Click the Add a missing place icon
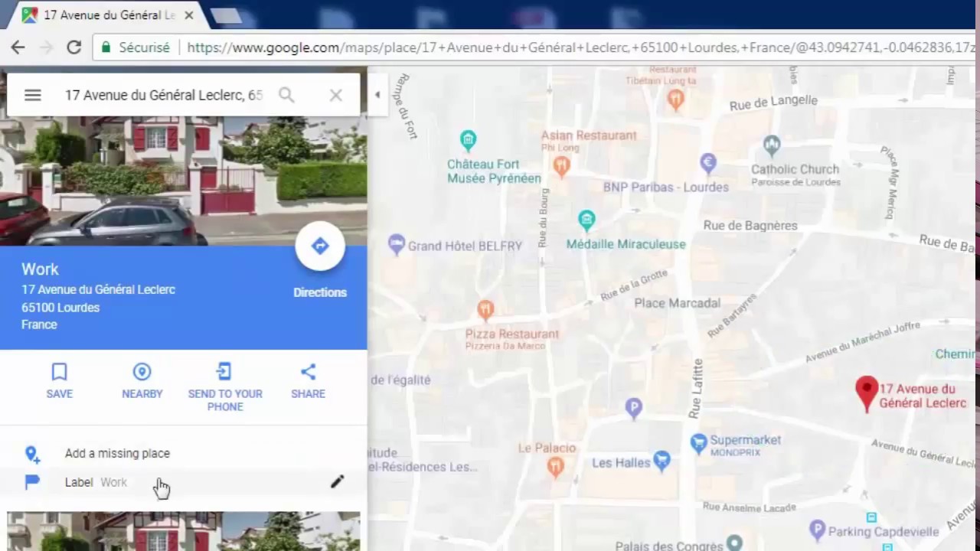The image size is (980, 551). (x=32, y=454)
